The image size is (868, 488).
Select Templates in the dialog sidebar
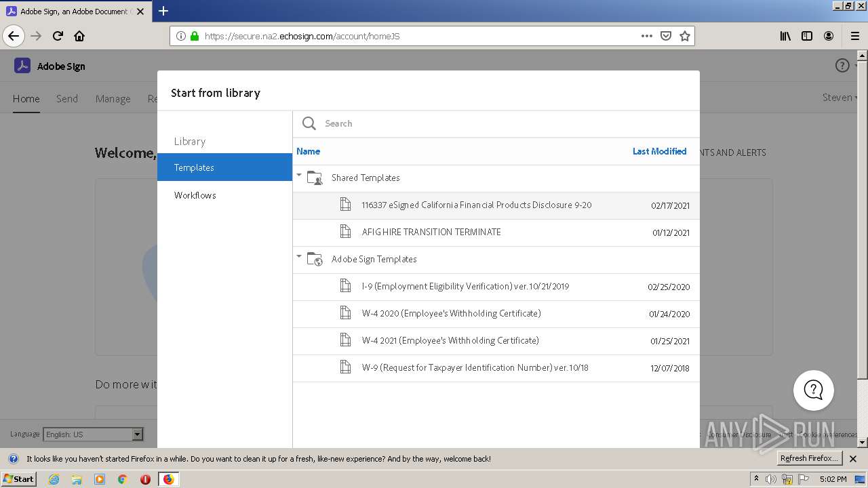[x=224, y=167]
